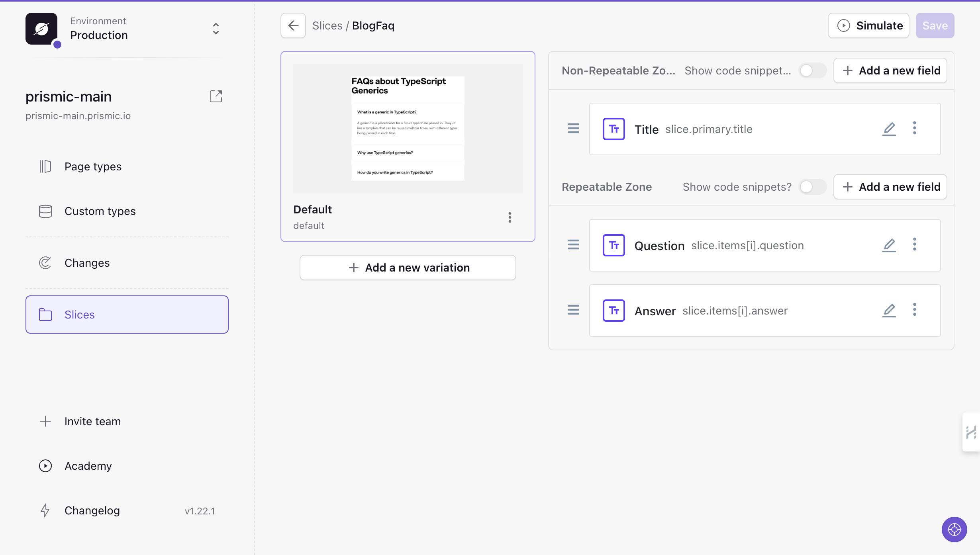Click Add a new variation button
980x555 pixels.
(408, 268)
